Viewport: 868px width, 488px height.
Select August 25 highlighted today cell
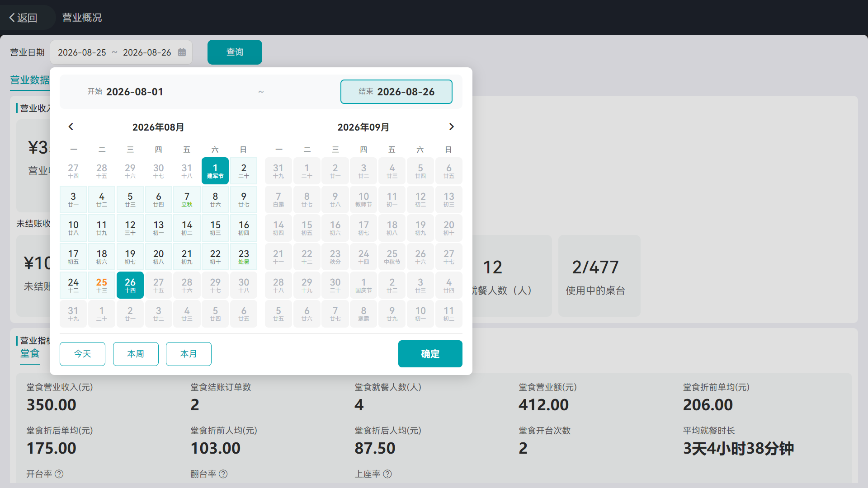102,285
